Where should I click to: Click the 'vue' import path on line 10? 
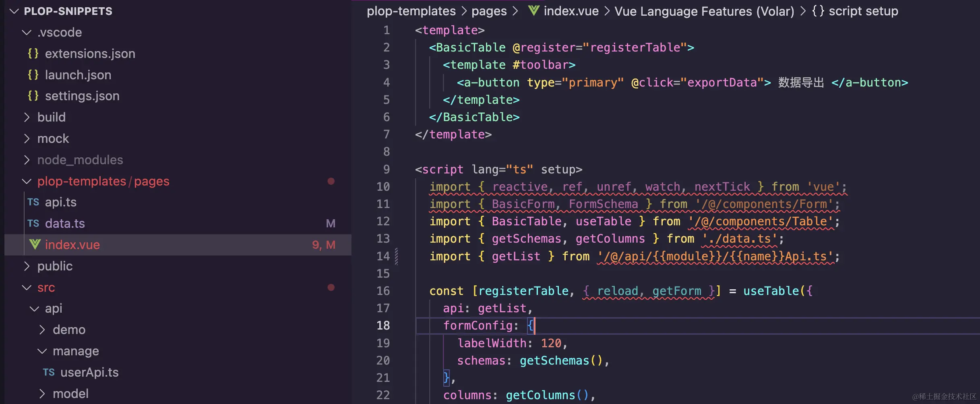tap(823, 187)
